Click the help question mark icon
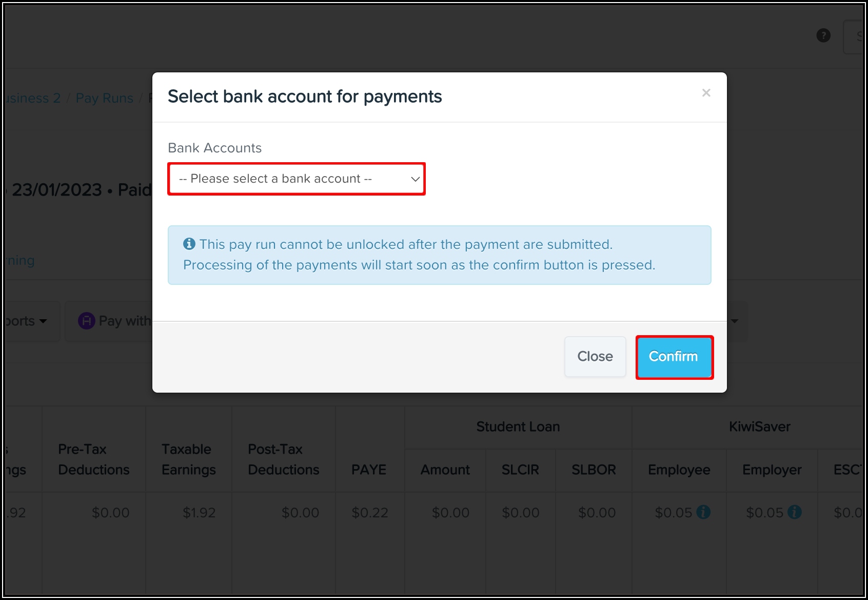The image size is (868, 600). [x=823, y=35]
